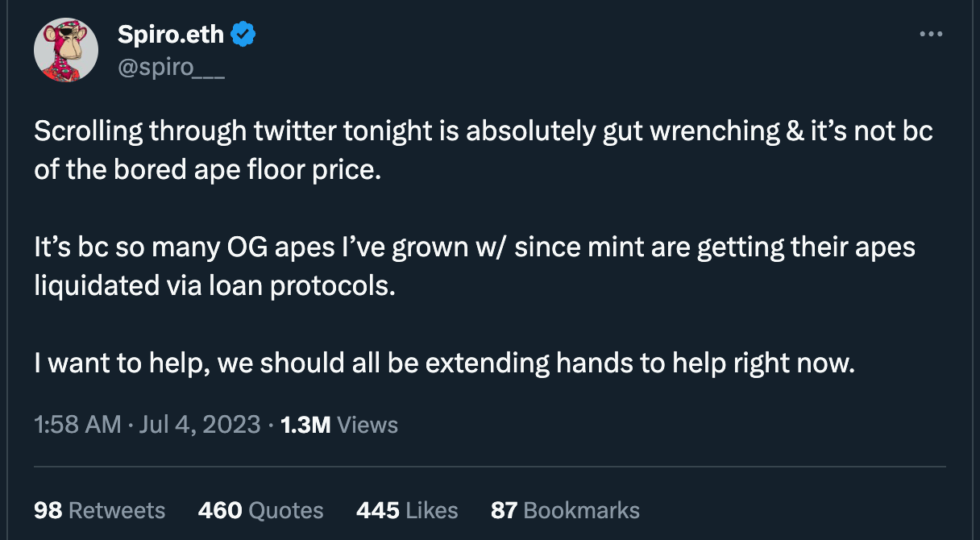
Task: Click the "liquidated via loan protocols" line
Action: [215, 287]
